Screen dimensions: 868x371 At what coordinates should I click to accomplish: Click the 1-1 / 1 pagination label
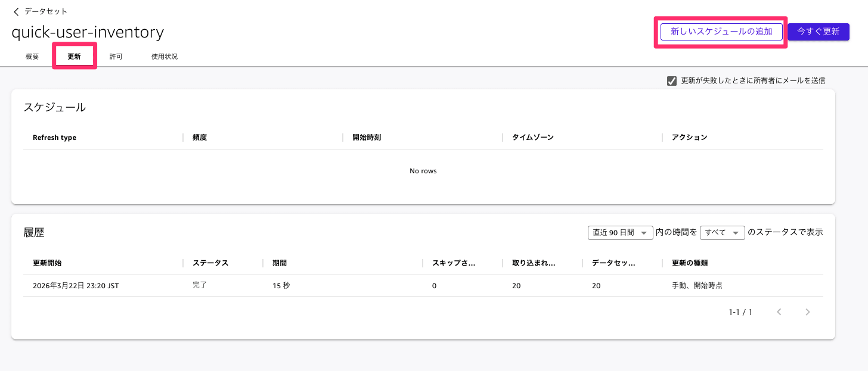tap(740, 311)
